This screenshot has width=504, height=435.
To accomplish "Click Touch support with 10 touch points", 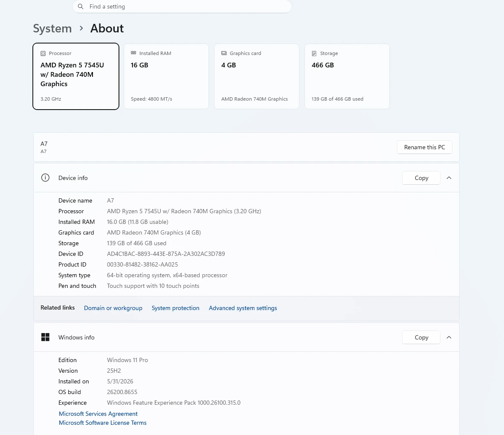I will [153, 286].
